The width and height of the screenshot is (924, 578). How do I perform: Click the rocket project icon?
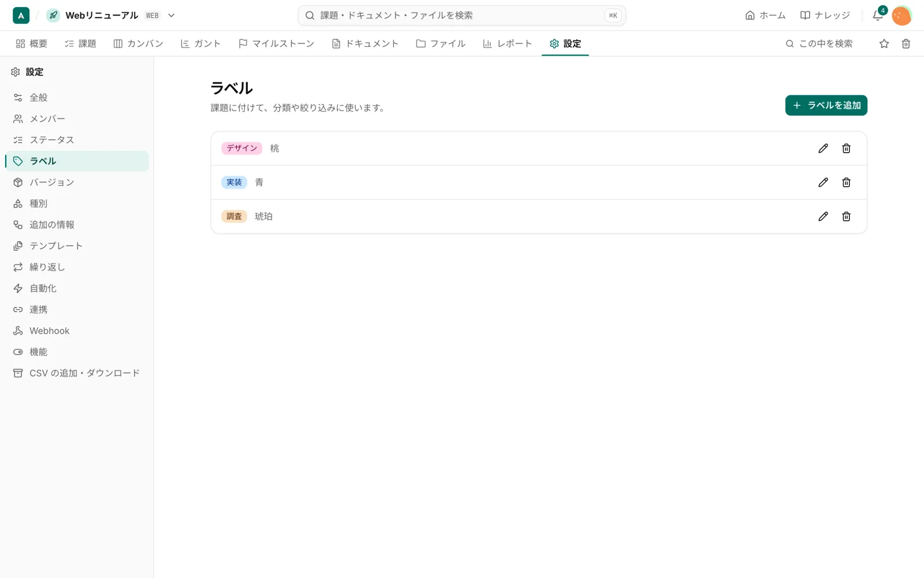53,16
